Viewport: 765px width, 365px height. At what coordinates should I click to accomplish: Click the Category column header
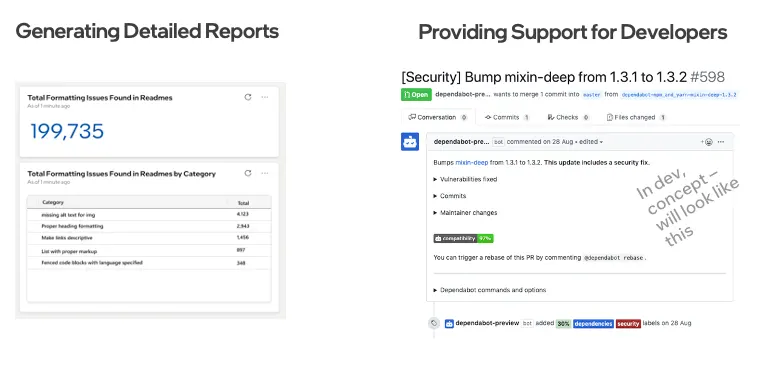[x=53, y=202]
